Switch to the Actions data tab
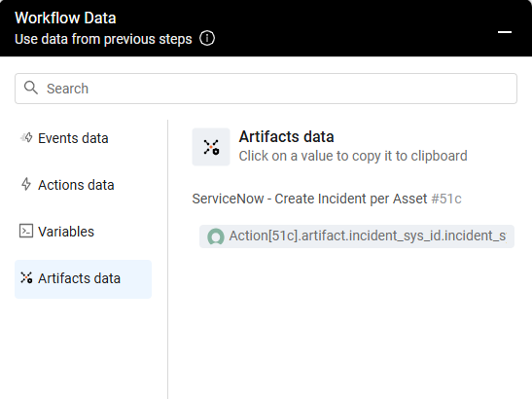 tap(83, 185)
